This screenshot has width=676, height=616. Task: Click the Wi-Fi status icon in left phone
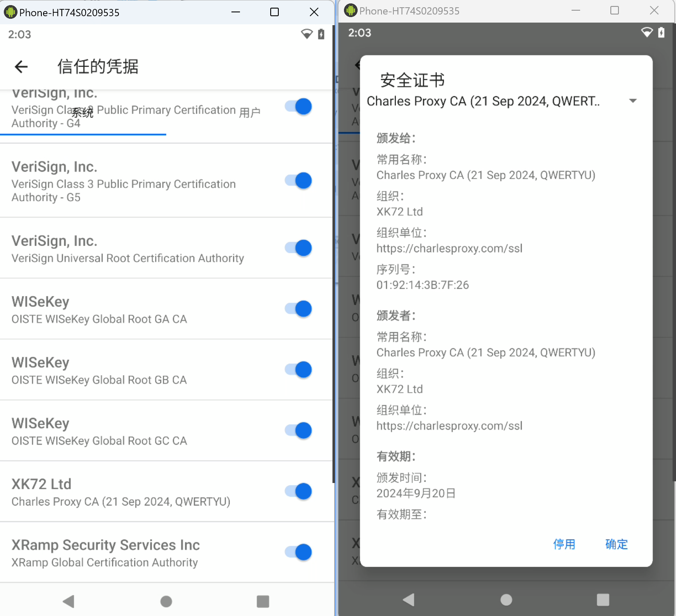pyautogui.click(x=306, y=34)
